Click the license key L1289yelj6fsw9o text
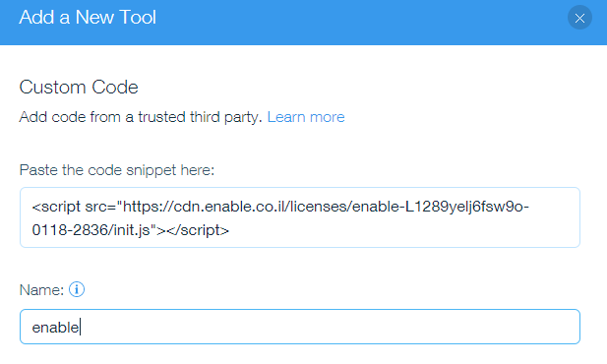Image resolution: width=607 pixels, height=364 pixels. click(464, 207)
